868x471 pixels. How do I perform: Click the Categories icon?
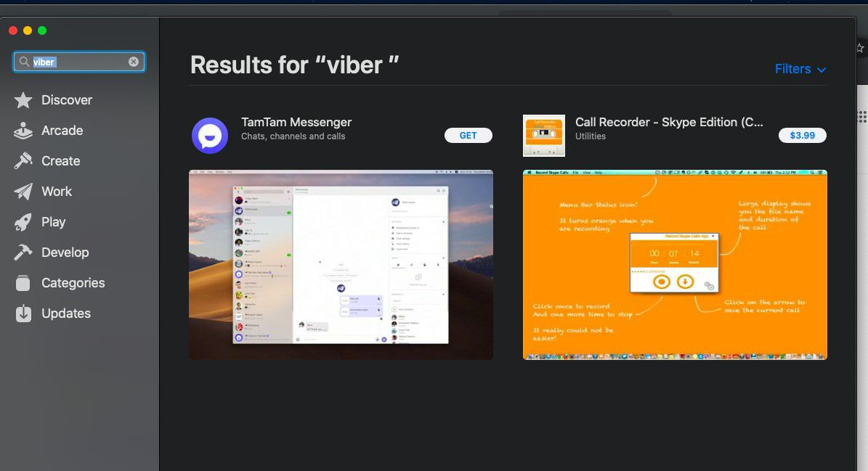coord(23,282)
